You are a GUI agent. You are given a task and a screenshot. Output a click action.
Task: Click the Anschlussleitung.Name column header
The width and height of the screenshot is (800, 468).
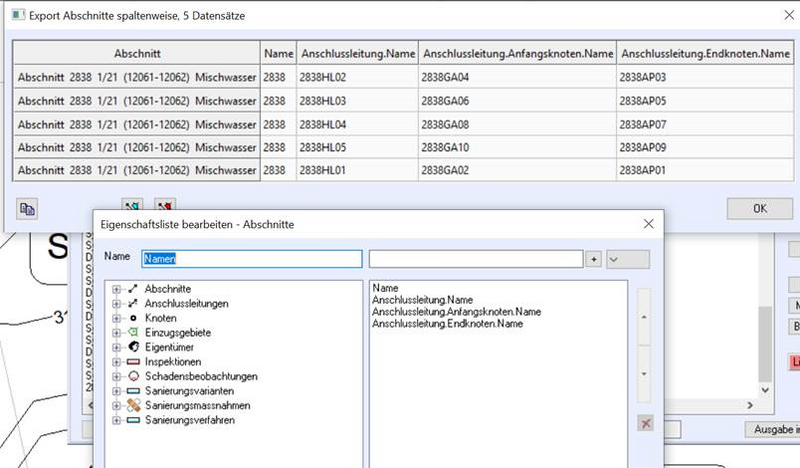click(x=358, y=53)
